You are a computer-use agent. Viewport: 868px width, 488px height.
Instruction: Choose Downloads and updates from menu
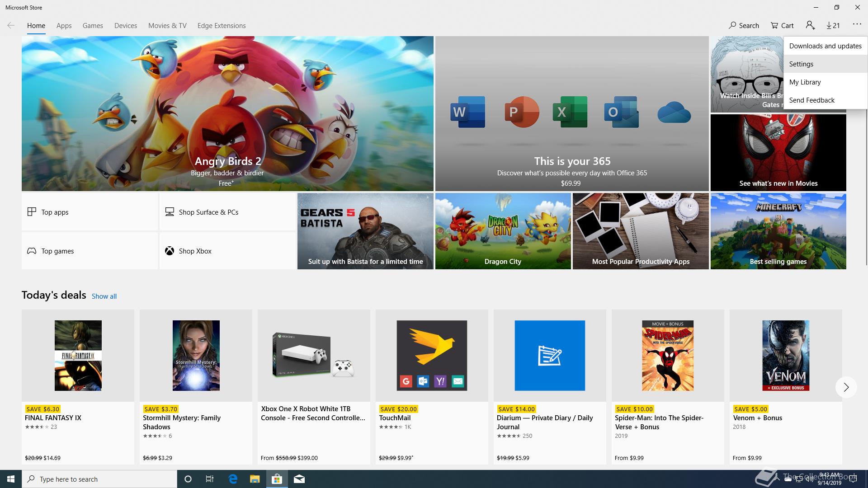(x=825, y=46)
